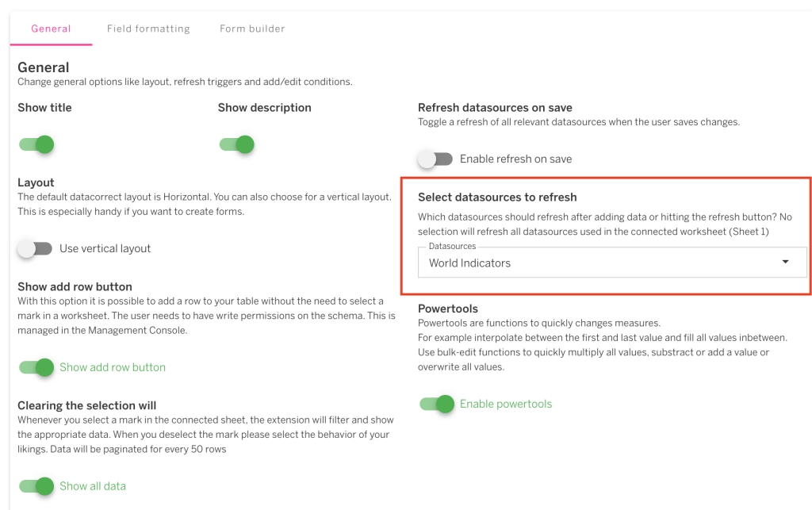Click the 'Clearing the selection will' heading
The image size is (812, 510).
[87, 405]
